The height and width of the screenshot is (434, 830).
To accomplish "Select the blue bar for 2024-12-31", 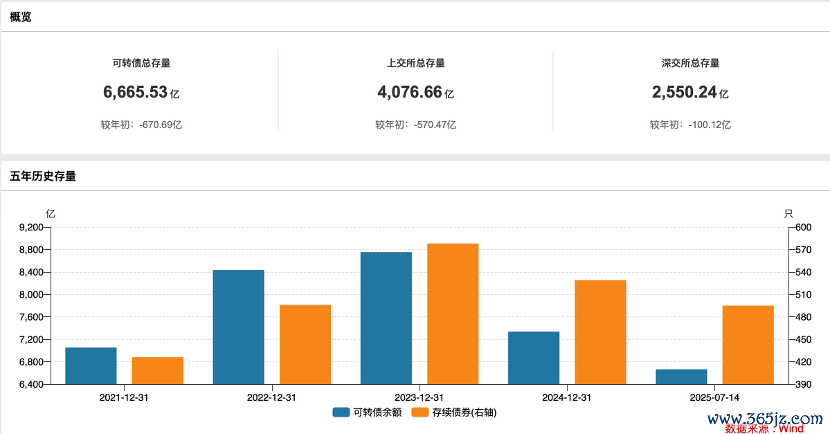I will (x=534, y=358).
